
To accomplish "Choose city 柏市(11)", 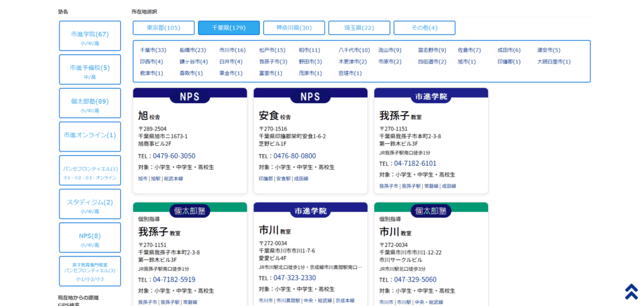I will pyautogui.click(x=309, y=50).
